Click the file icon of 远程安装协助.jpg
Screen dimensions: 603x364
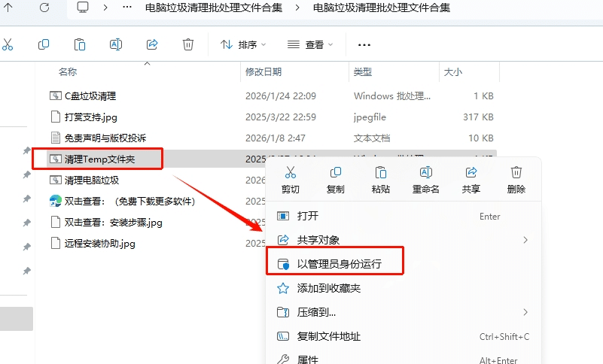click(56, 244)
